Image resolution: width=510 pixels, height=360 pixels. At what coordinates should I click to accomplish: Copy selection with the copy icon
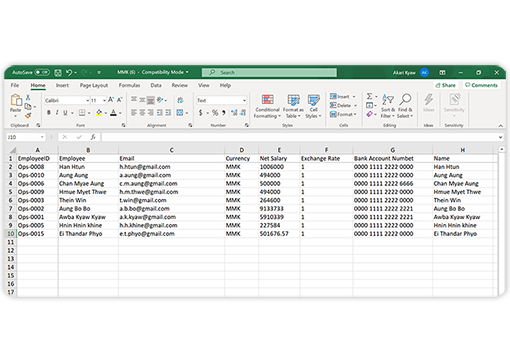pos(28,107)
